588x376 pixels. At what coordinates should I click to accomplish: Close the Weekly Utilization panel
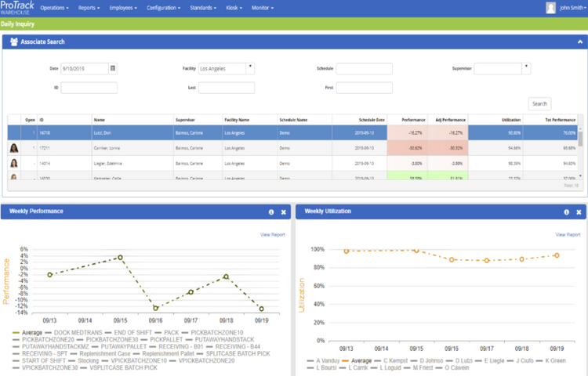579,212
